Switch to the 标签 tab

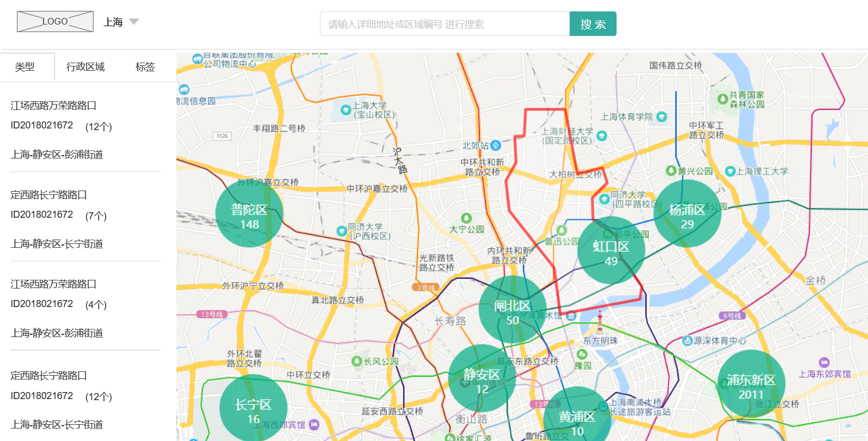(x=145, y=67)
